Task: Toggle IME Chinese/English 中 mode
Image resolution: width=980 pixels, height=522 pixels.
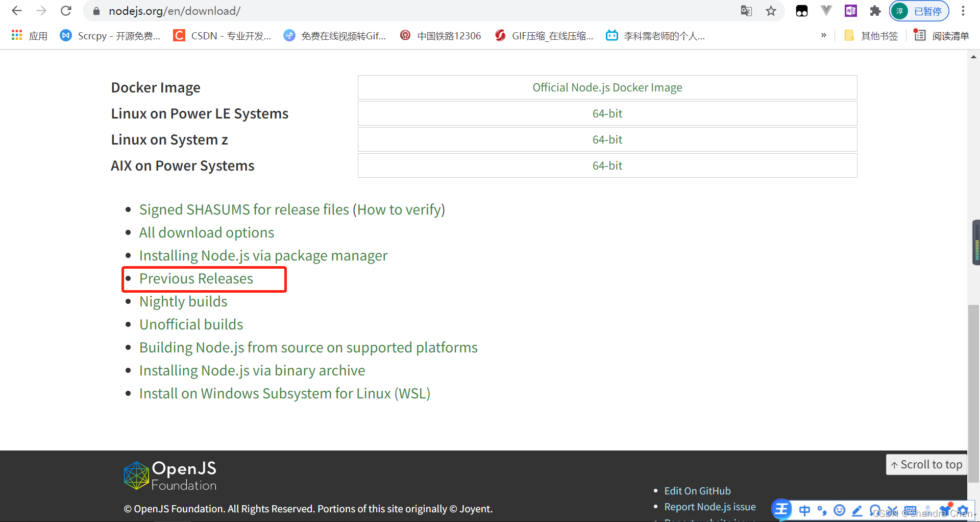Action: [804, 510]
